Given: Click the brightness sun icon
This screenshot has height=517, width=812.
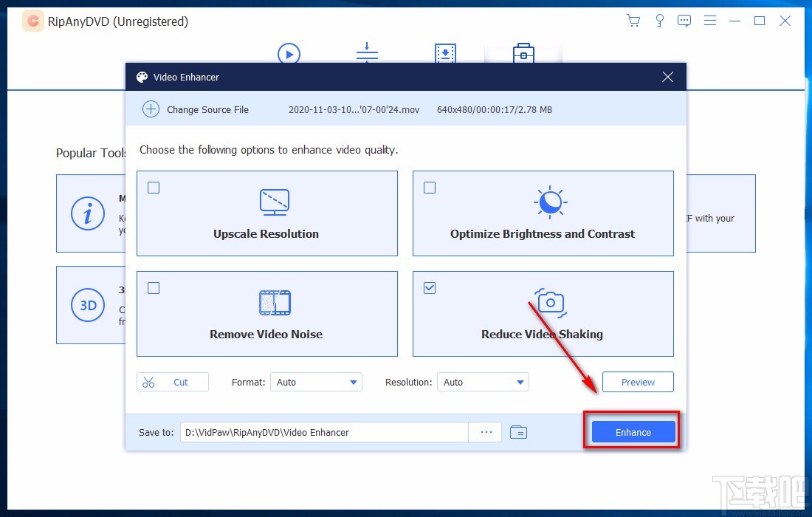Looking at the screenshot, I should point(551,202).
